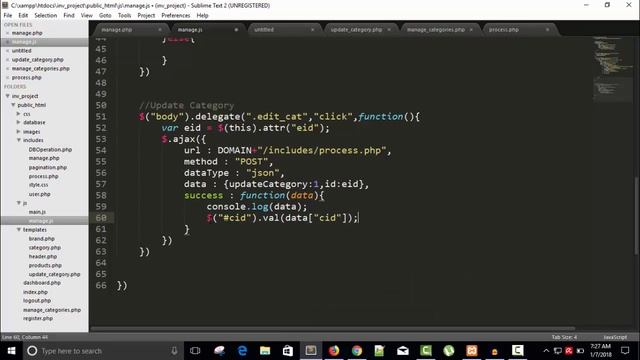Open style.css in the includes folder
The image size is (640, 360).
[x=38, y=185]
